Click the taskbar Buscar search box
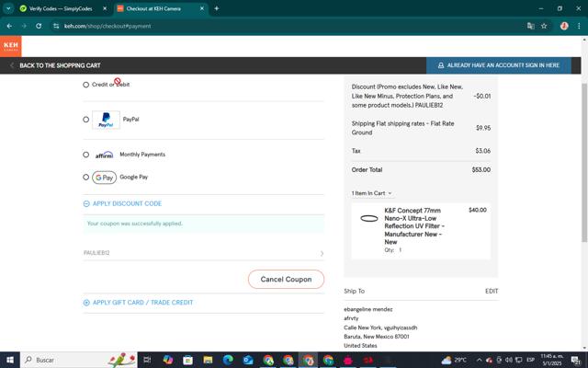Screen dimensions: 588x368 pyautogui.click(x=79, y=360)
